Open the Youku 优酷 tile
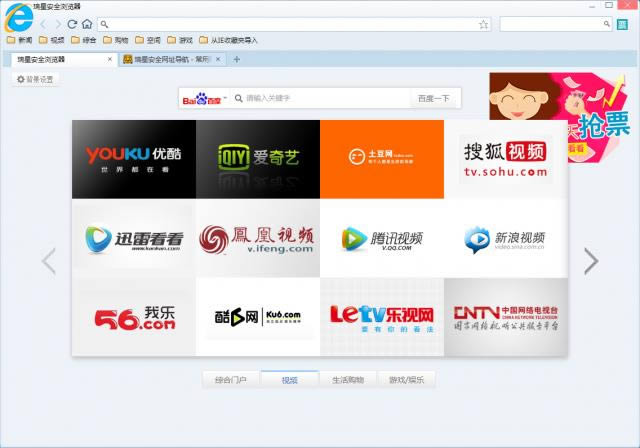This screenshot has width=640, height=448. tap(134, 159)
